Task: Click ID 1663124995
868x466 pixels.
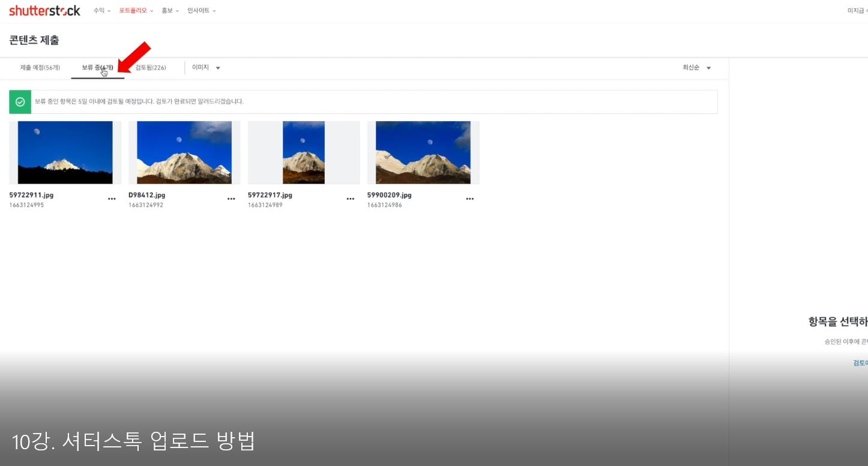Action: [x=26, y=205]
